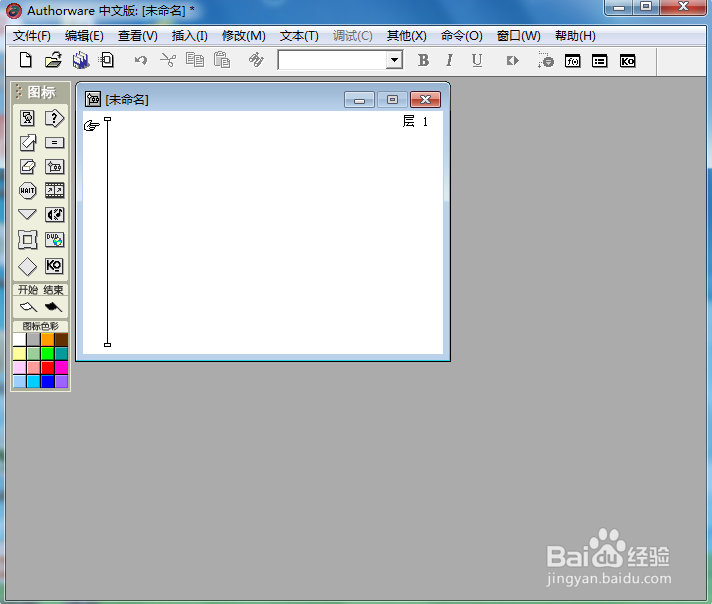Pick the Calculation icon with equals sign
The image size is (712, 604).
[54, 143]
